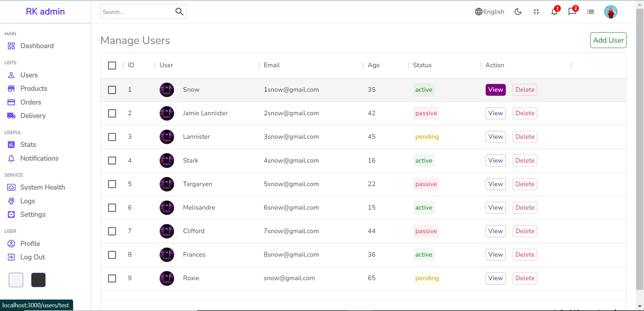This screenshot has width=644, height=311.
Task: Open Settings from the sidebar
Action: [x=33, y=214]
